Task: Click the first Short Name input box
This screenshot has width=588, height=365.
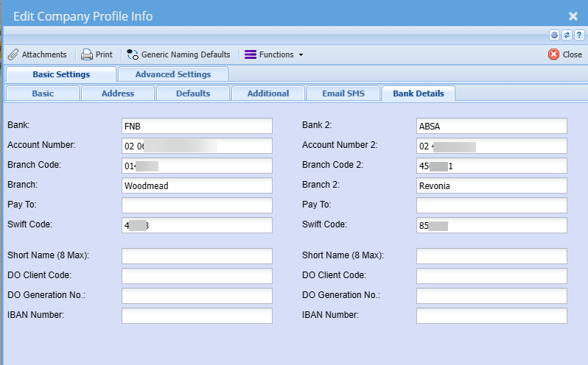Action: [x=197, y=256]
